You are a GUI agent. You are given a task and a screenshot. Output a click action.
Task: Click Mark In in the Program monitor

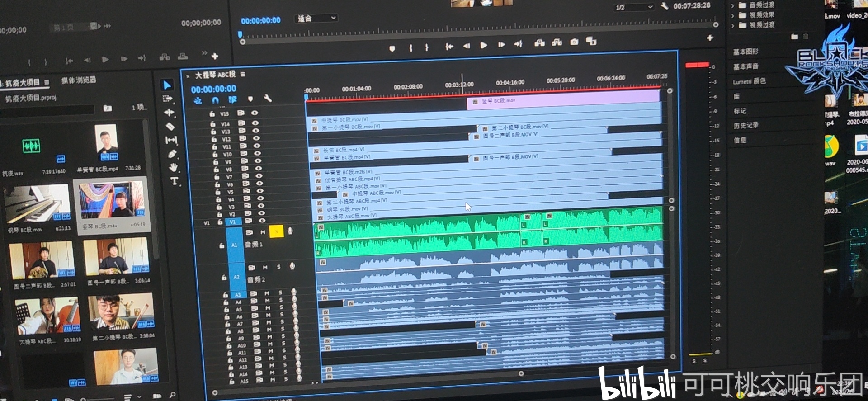(x=411, y=47)
